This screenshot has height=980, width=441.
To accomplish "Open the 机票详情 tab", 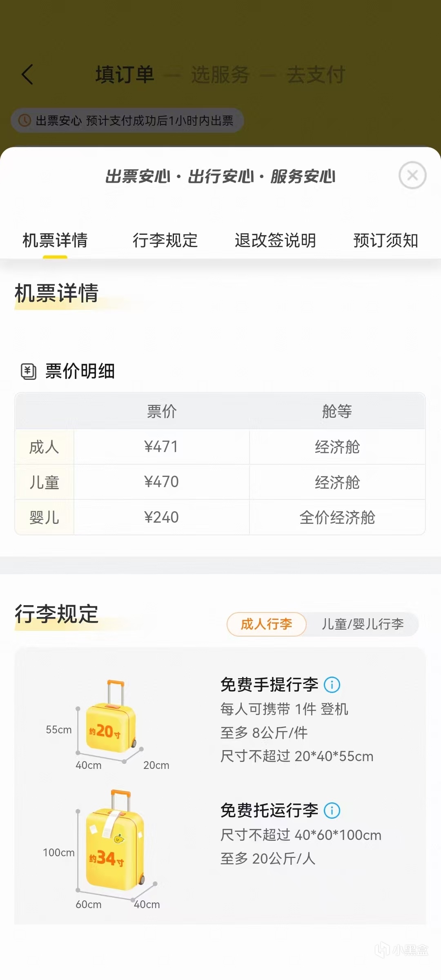I will 55,240.
